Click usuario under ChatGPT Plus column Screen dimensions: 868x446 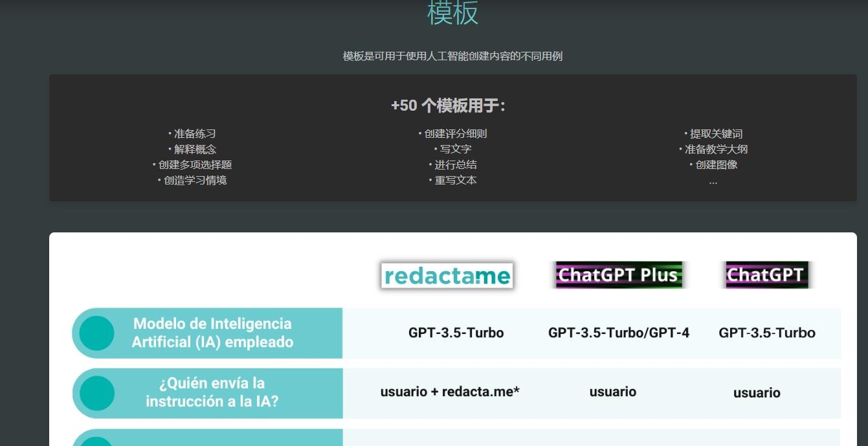coord(613,392)
